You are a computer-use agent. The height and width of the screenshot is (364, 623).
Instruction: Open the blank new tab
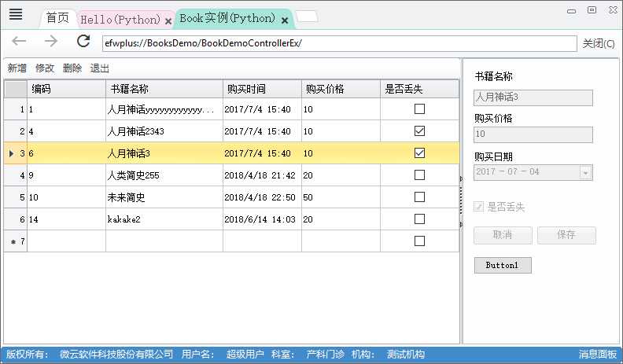tap(307, 17)
